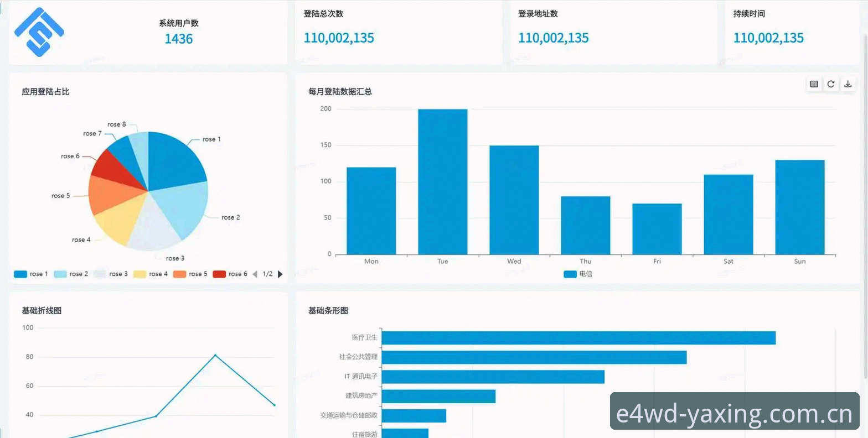Click the 基础折线图 panel title
Image resolution: width=868 pixels, height=438 pixels.
coord(42,311)
